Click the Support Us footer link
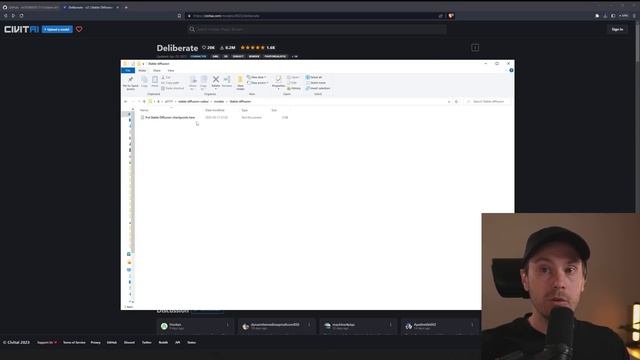Screen dimensions: 640x360 (47, 342)
